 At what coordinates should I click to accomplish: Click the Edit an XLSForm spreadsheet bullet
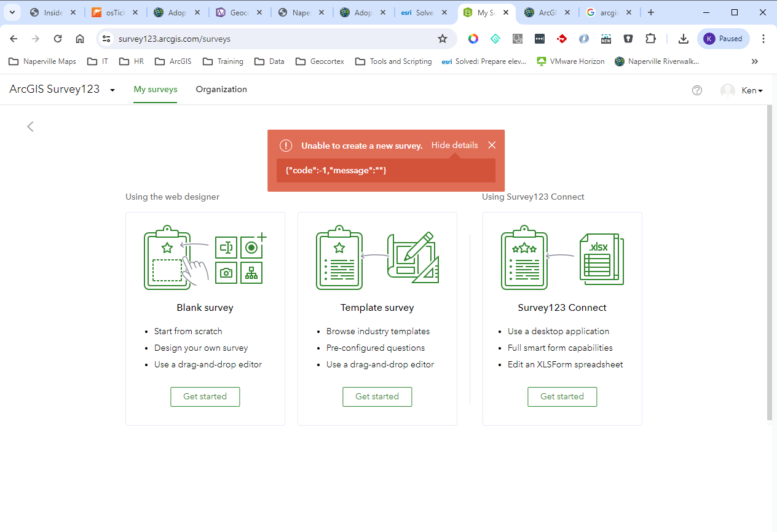566,364
